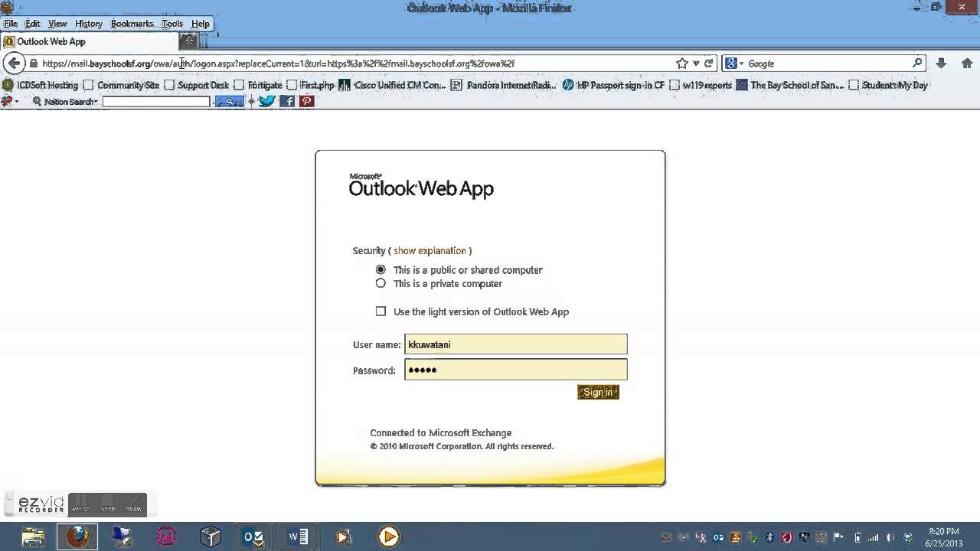Open File Explorer from the taskbar
Screen dimensions: 980x551
(33, 536)
